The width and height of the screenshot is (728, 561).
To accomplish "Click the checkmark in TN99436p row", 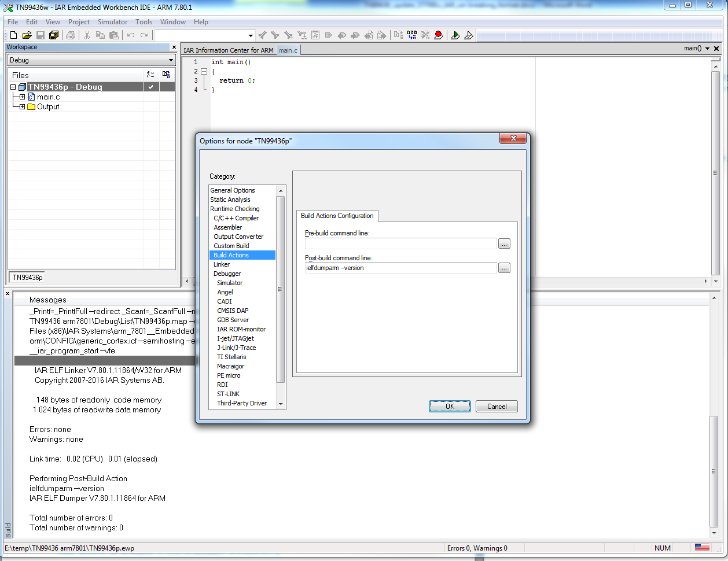I will (151, 87).
